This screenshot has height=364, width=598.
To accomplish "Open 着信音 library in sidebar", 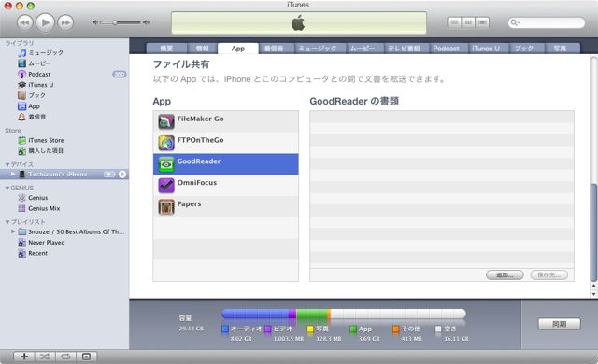I will (37, 117).
